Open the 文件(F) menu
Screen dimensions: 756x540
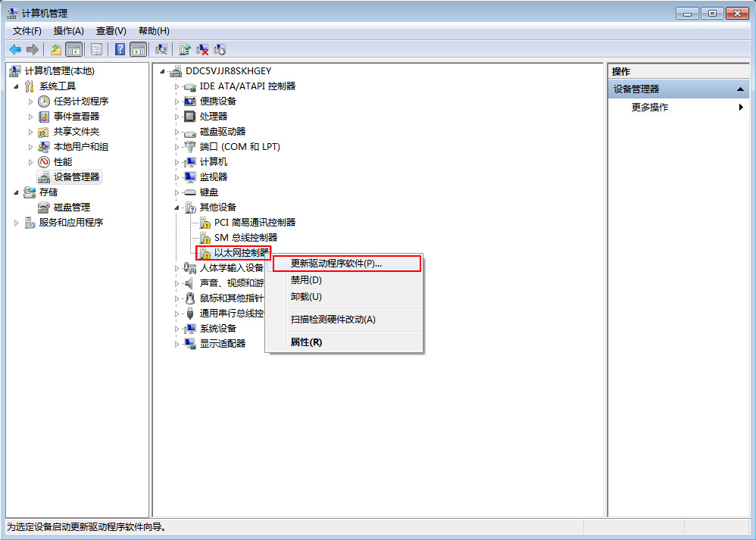point(27,31)
